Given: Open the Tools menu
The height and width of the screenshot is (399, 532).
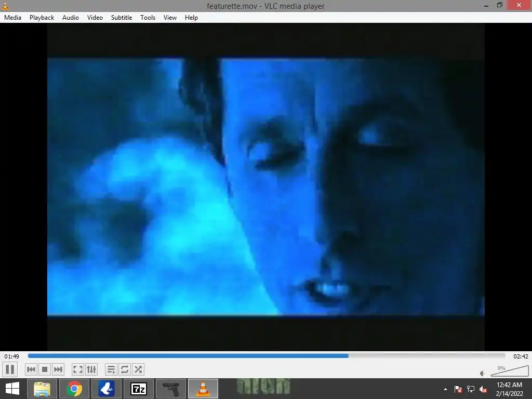Looking at the screenshot, I should click(148, 18).
